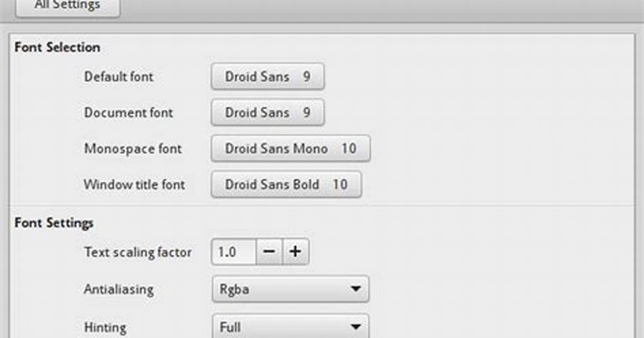Viewport: 644px width, 338px height.
Task: Click the Hinting label
Action: pyautogui.click(x=105, y=327)
